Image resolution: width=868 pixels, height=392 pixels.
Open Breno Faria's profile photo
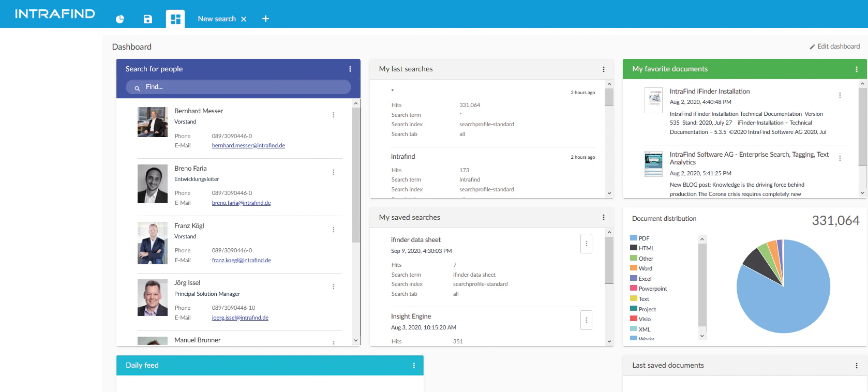(153, 184)
